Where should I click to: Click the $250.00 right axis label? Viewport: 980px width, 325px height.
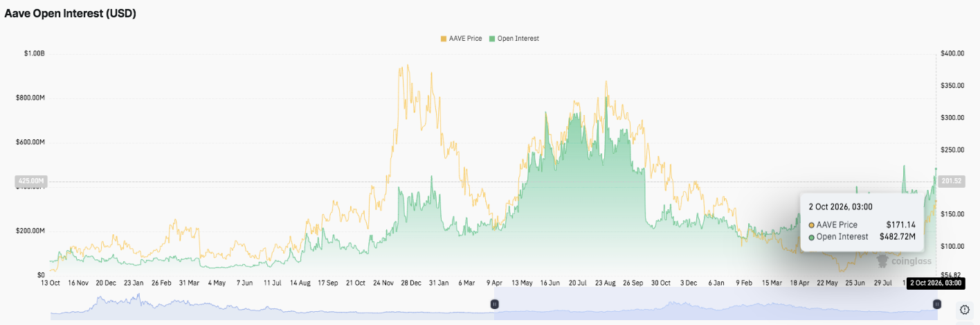click(x=952, y=150)
